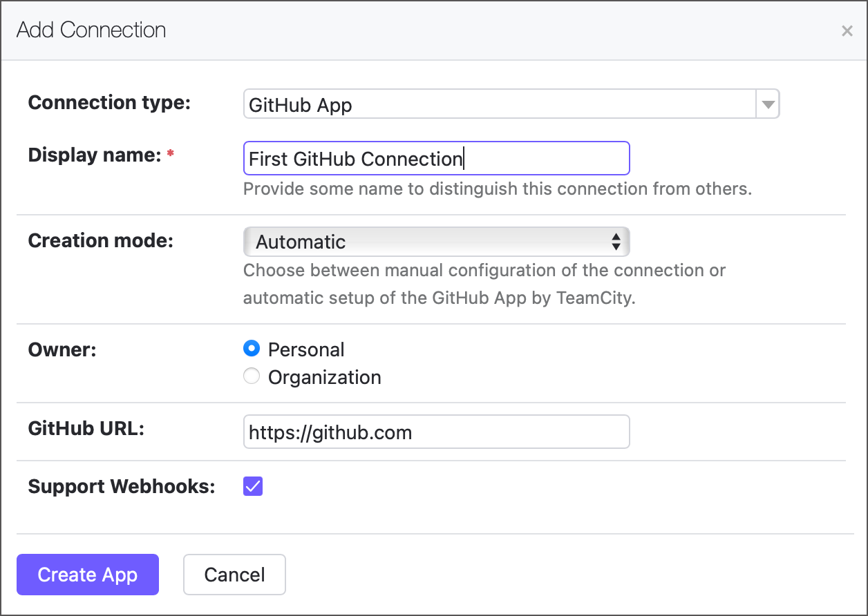868x616 pixels.
Task: Cancel adding the connection
Action: point(234,574)
